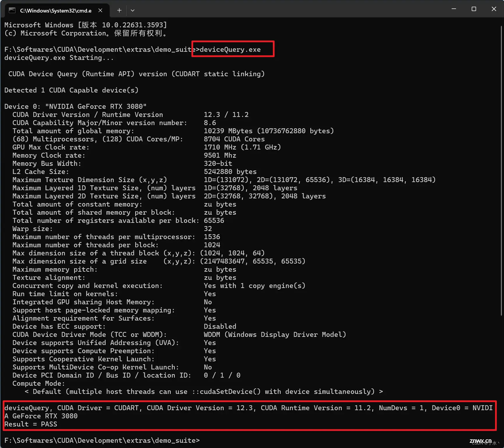Viewport: 504px width, 448px height.
Task: Click the 'Warp size:' label
Action: 33,229
